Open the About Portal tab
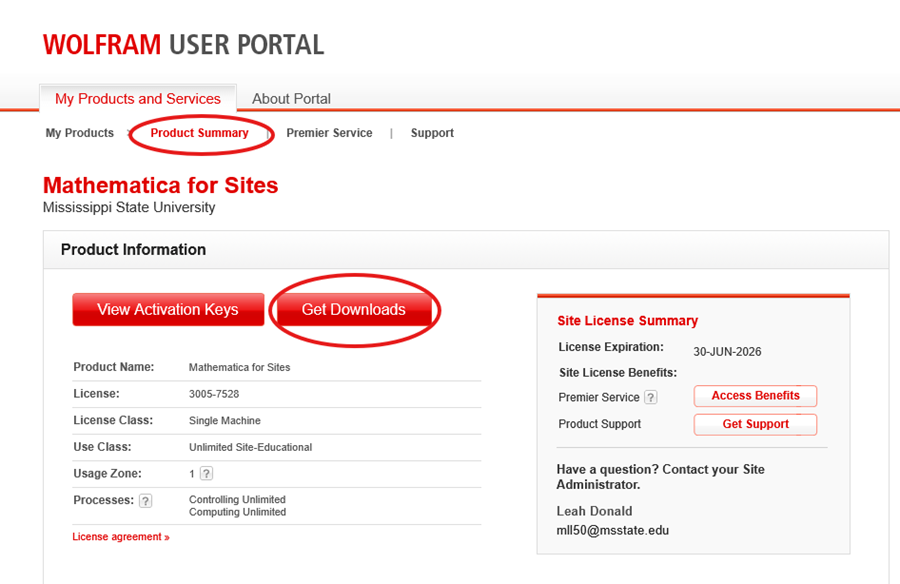 292,99
